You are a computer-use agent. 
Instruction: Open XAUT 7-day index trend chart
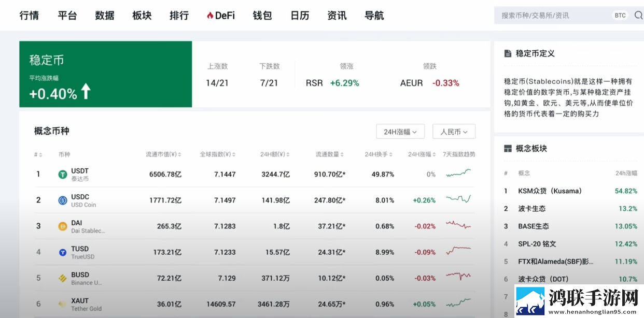[x=458, y=302]
